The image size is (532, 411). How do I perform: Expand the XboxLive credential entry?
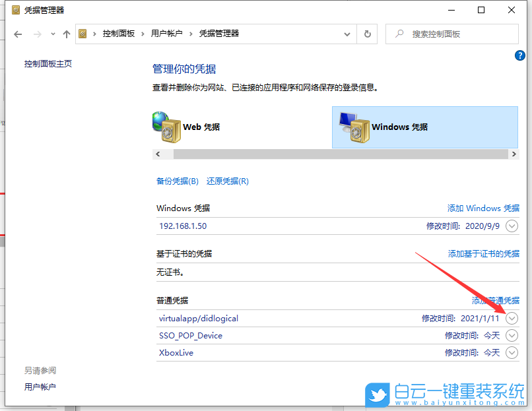(512, 352)
